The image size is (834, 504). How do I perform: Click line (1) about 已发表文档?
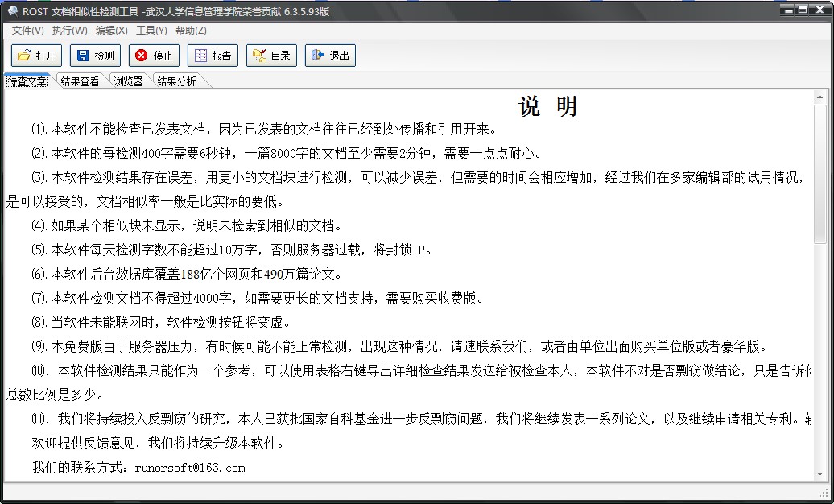(265, 130)
